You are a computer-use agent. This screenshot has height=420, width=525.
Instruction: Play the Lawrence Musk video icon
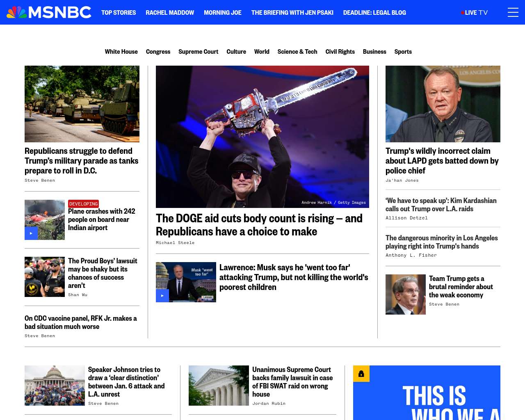(162, 296)
